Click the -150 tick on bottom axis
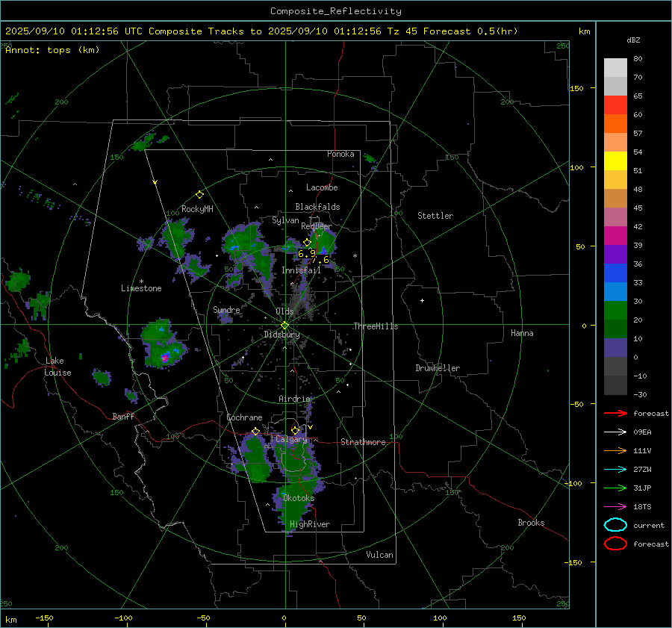The image size is (672, 628). 44,618
